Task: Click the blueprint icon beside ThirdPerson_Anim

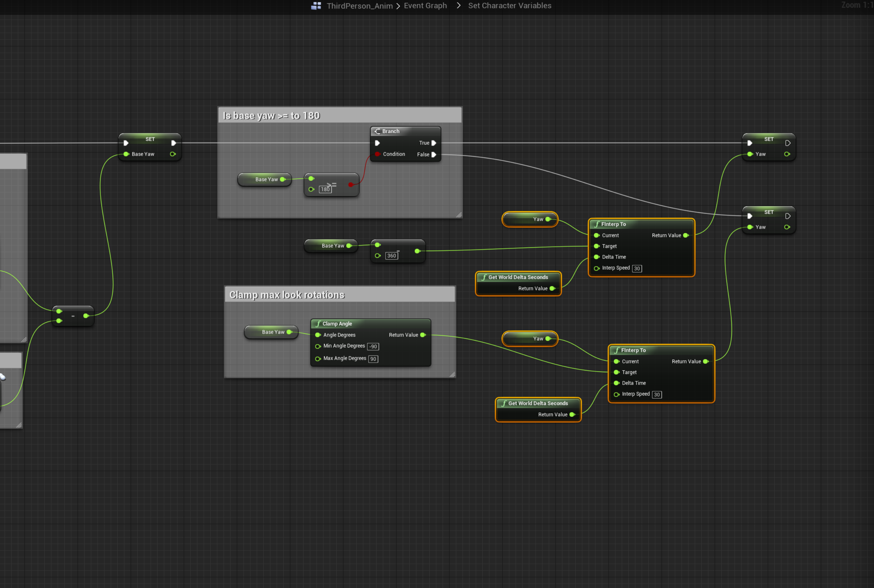Action: click(x=316, y=6)
